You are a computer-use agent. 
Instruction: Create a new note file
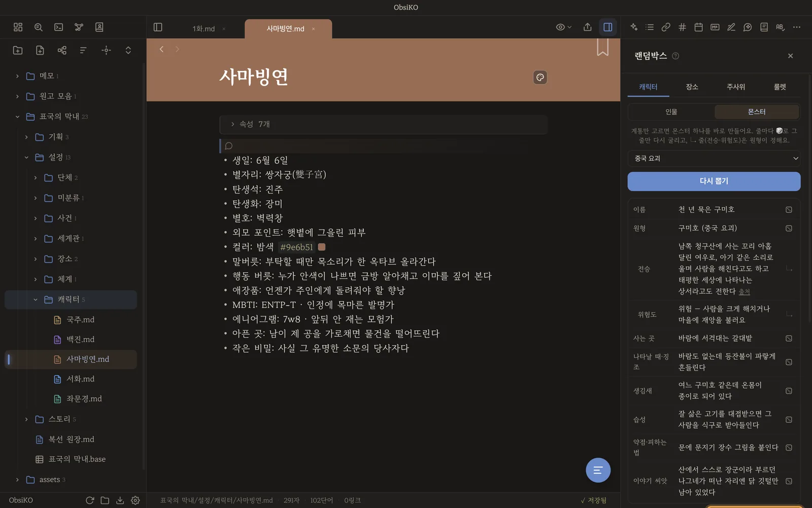pos(40,50)
